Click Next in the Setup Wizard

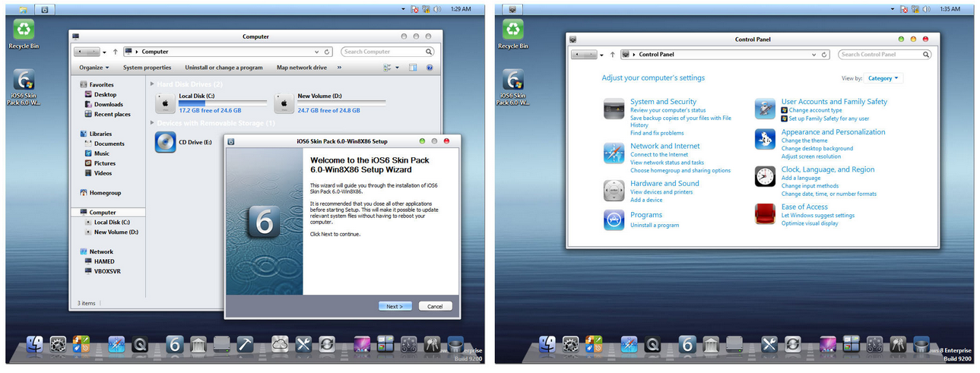(x=395, y=306)
